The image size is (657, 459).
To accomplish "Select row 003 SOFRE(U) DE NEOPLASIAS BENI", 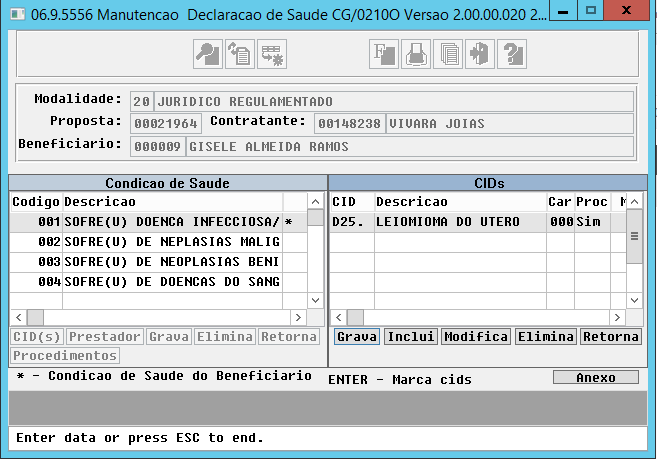I will pos(158,262).
